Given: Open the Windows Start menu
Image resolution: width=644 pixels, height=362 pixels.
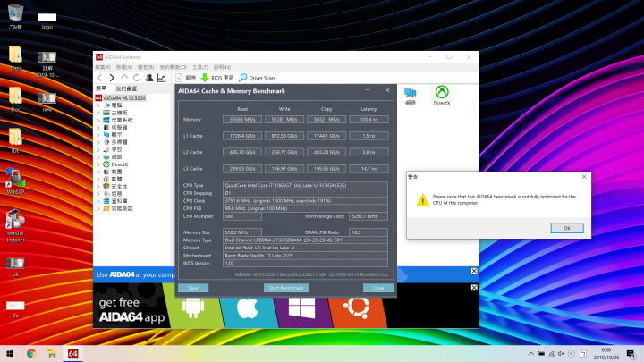Looking at the screenshot, I should click(10, 353).
